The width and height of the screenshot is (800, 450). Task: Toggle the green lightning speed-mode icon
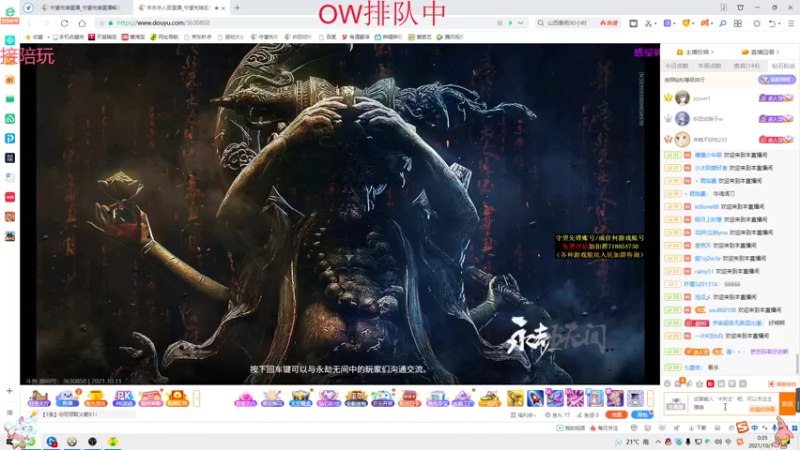click(510, 23)
